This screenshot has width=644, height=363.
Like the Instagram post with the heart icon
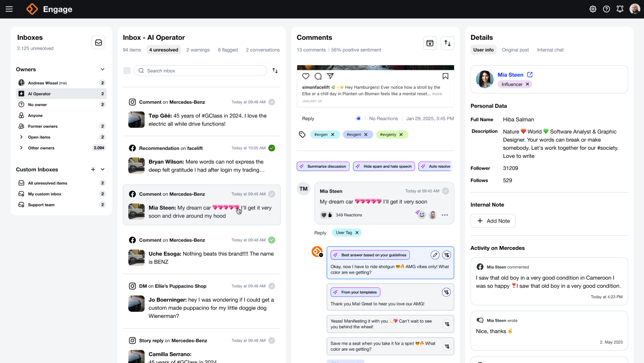coord(306,76)
